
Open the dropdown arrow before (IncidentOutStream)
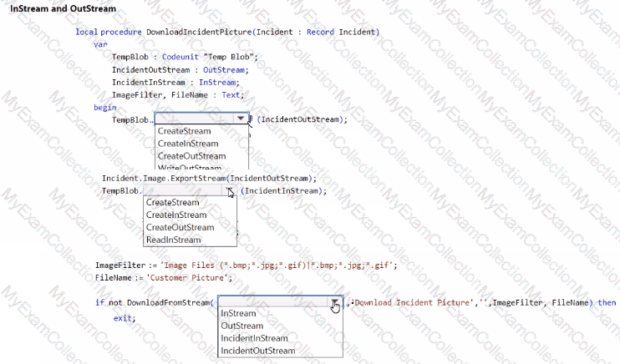pyautogui.click(x=241, y=119)
